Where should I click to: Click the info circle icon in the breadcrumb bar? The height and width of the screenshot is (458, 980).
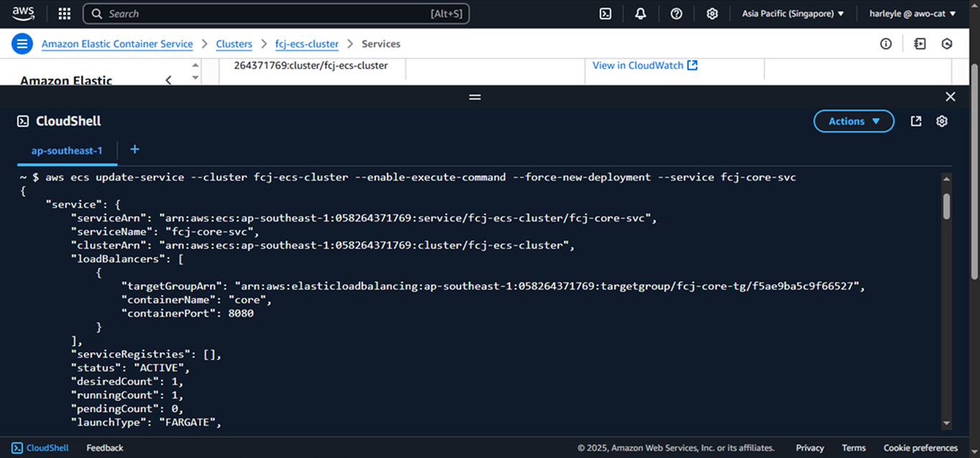pos(886,44)
